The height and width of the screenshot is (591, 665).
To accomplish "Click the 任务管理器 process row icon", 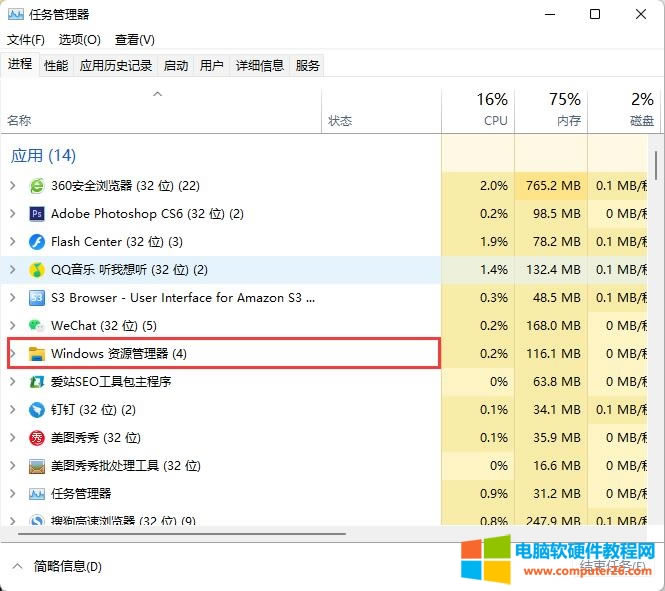I will (x=37, y=493).
